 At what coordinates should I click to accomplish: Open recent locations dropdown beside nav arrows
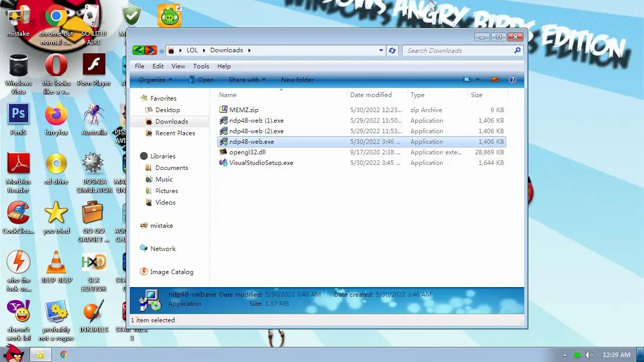162,51
